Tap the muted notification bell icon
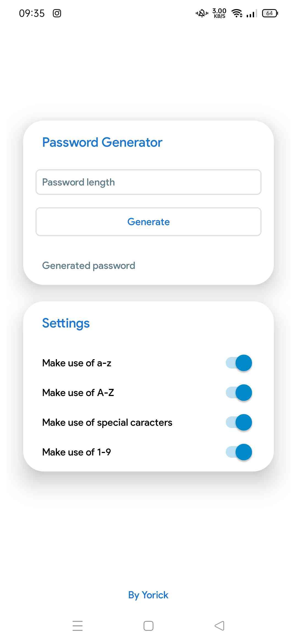The height and width of the screenshot is (644, 297). point(202,13)
